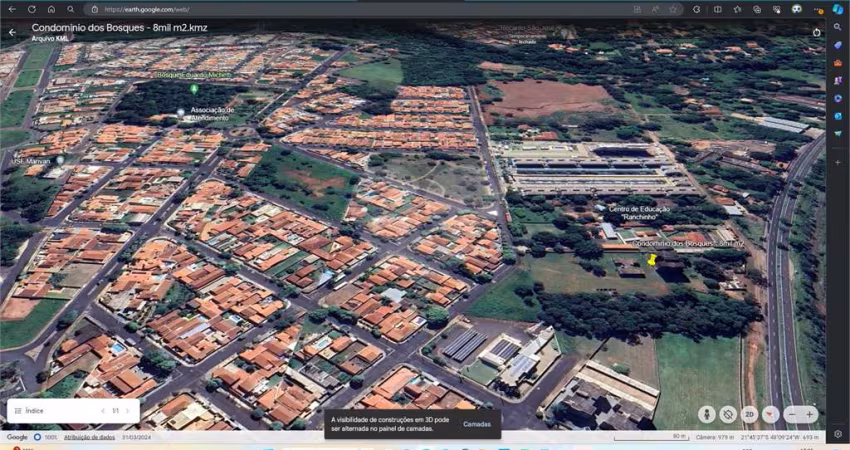Click the Bosque Eduardo Michetti green marker
Screen dimensions: 850x450
tap(194, 88)
